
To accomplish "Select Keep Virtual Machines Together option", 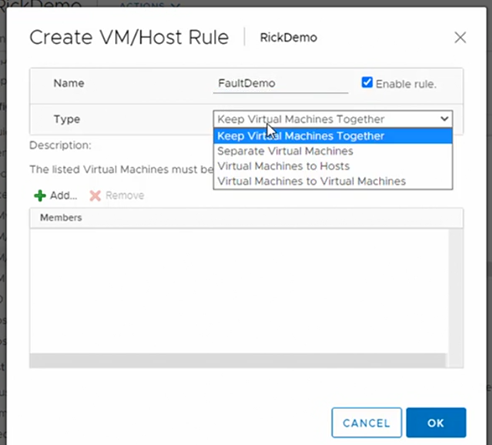I will point(333,136).
